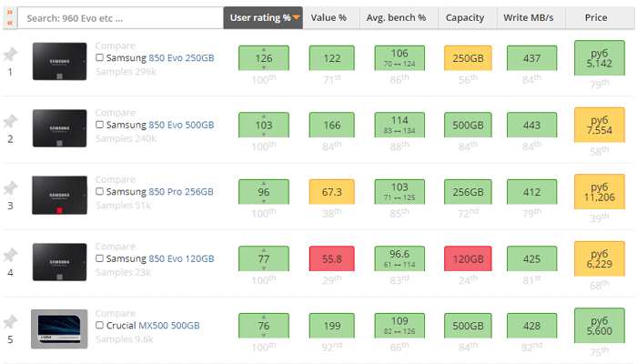Viewport: 637px width, 364px height.
Task: Pin the Samsung 850 Evo 120GB row
Action: click(10, 255)
